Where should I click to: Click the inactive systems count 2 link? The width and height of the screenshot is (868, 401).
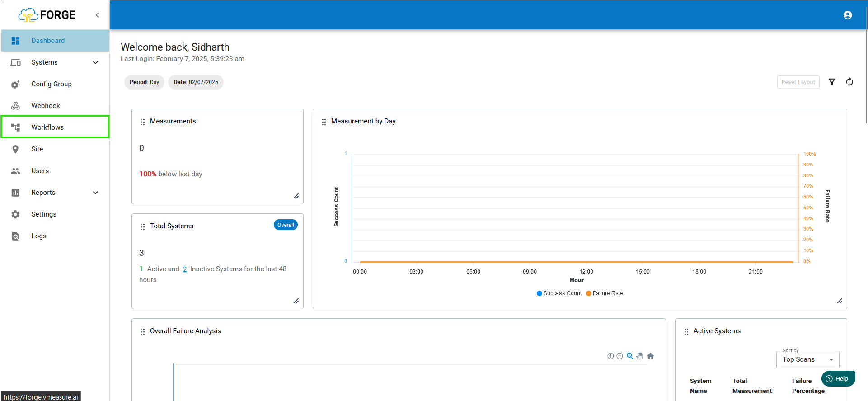(185, 269)
